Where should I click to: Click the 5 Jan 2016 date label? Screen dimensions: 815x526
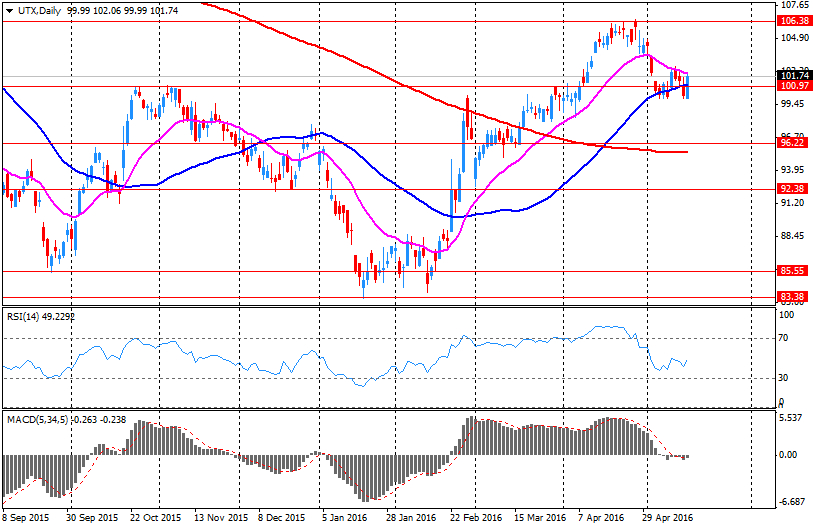pos(344,518)
